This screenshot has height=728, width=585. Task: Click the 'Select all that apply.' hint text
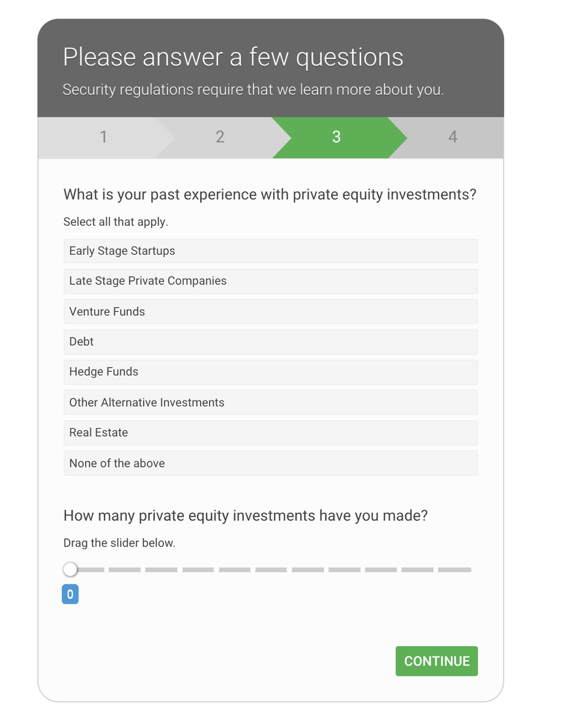(x=116, y=222)
